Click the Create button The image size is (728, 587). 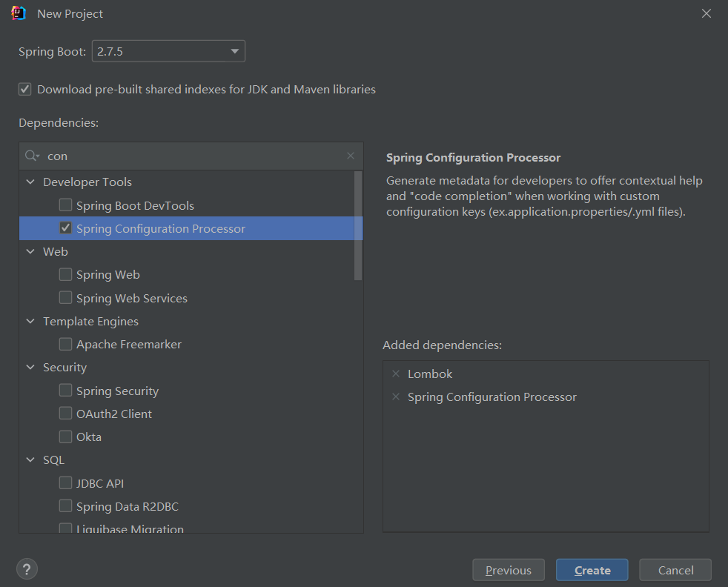point(592,570)
